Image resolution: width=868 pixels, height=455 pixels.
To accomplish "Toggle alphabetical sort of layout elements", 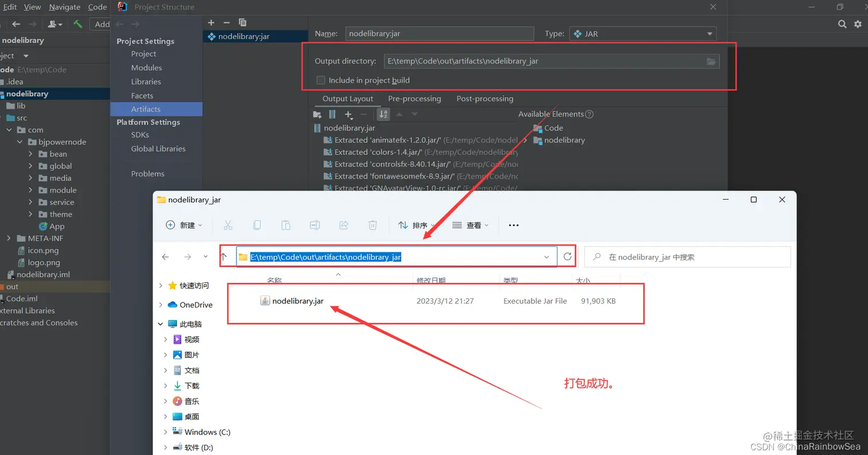I will 384,115.
